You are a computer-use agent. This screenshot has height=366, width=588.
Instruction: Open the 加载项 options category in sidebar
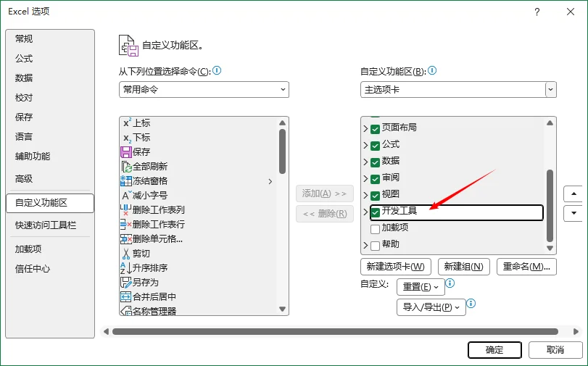[x=50, y=249]
